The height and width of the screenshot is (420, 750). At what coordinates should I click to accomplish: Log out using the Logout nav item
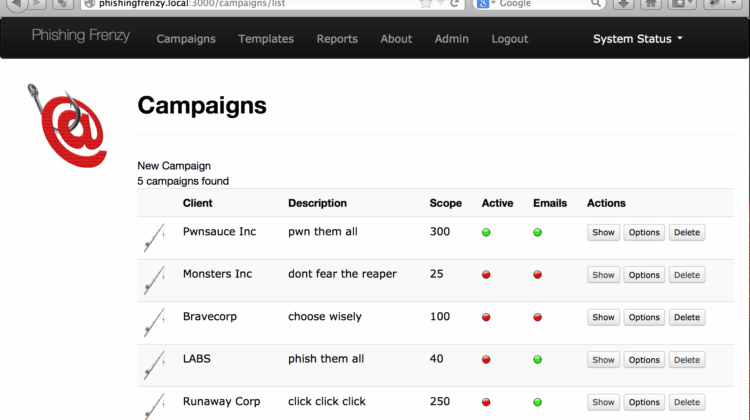coord(510,39)
